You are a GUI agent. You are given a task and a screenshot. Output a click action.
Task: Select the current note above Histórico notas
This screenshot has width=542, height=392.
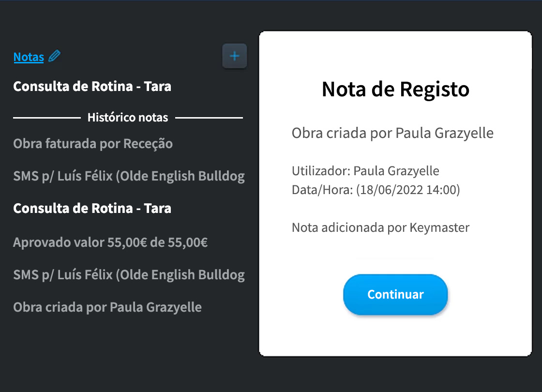tap(92, 87)
